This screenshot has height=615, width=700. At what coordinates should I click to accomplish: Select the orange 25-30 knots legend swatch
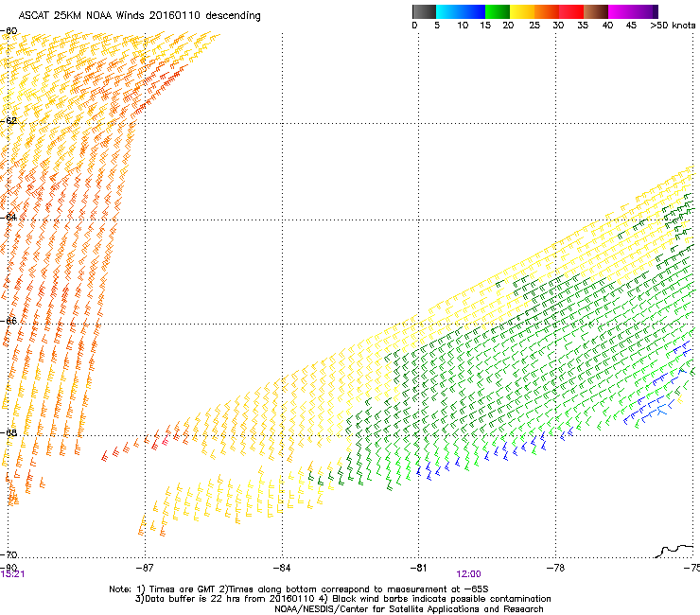coord(547,11)
